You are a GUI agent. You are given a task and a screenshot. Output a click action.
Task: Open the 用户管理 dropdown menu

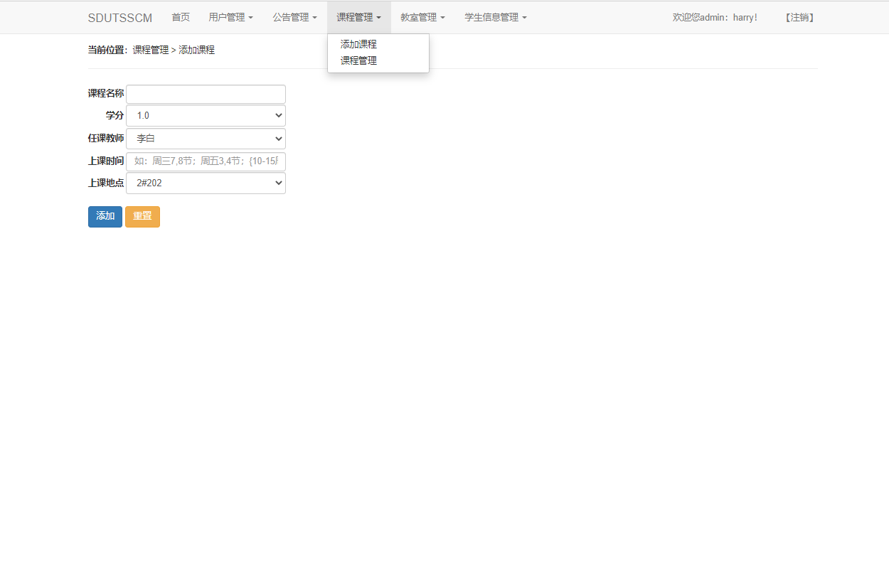(x=230, y=17)
